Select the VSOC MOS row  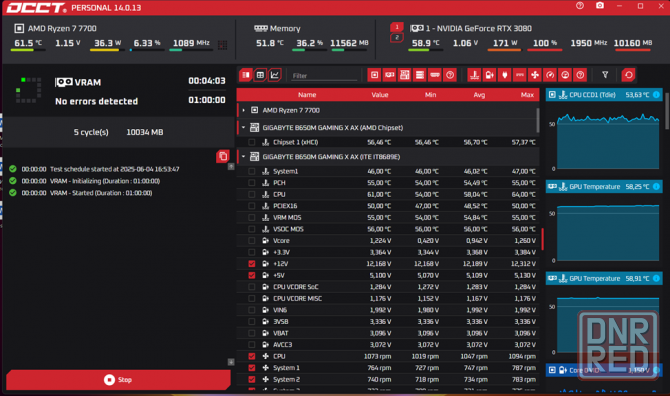388,229
